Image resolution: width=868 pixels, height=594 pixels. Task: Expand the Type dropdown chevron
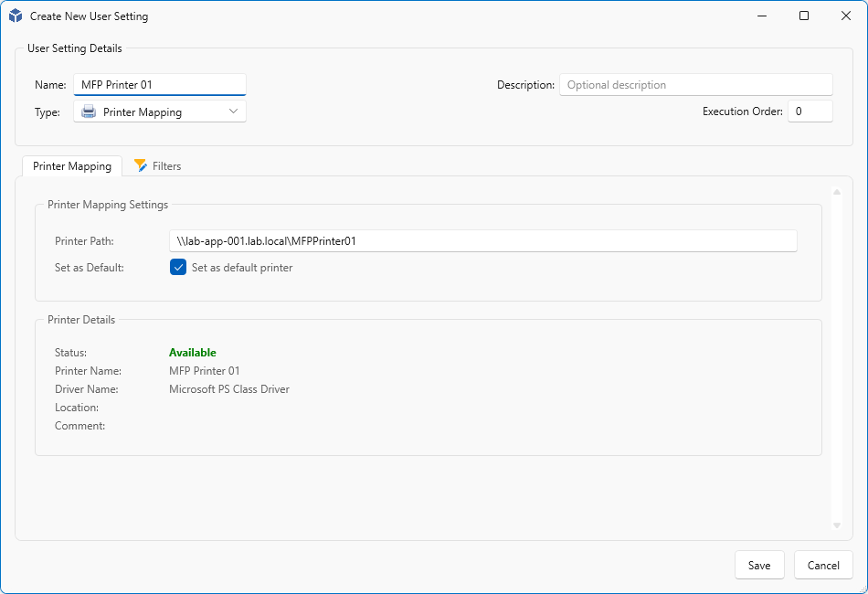click(x=234, y=111)
